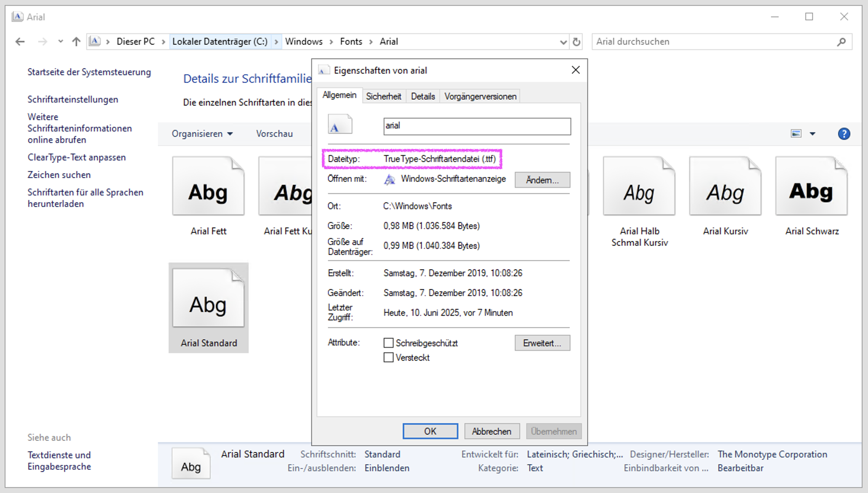
Task: Open Schriftarteinstellungen link
Action: click(x=73, y=99)
